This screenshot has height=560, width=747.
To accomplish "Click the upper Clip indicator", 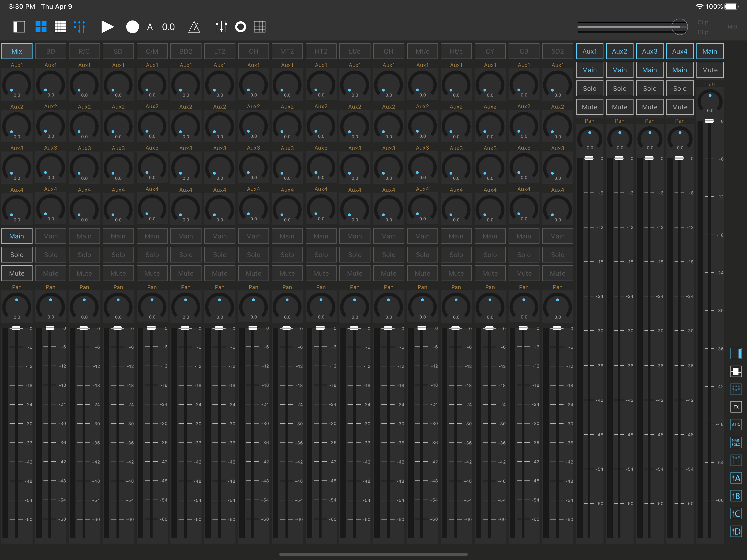I will (x=703, y=22).
